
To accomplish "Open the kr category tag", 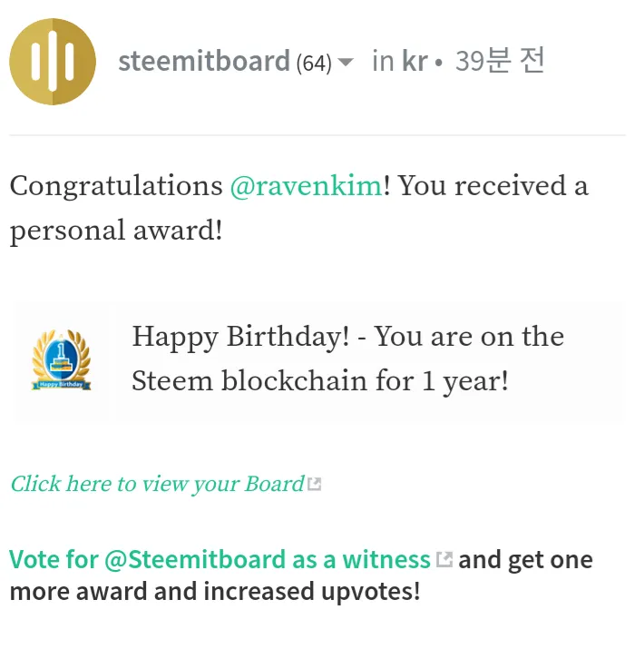I will (x=415, y=61).
